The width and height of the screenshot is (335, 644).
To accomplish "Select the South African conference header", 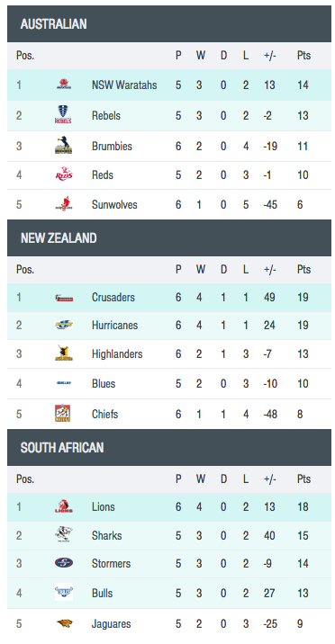I will pos(169,447).
